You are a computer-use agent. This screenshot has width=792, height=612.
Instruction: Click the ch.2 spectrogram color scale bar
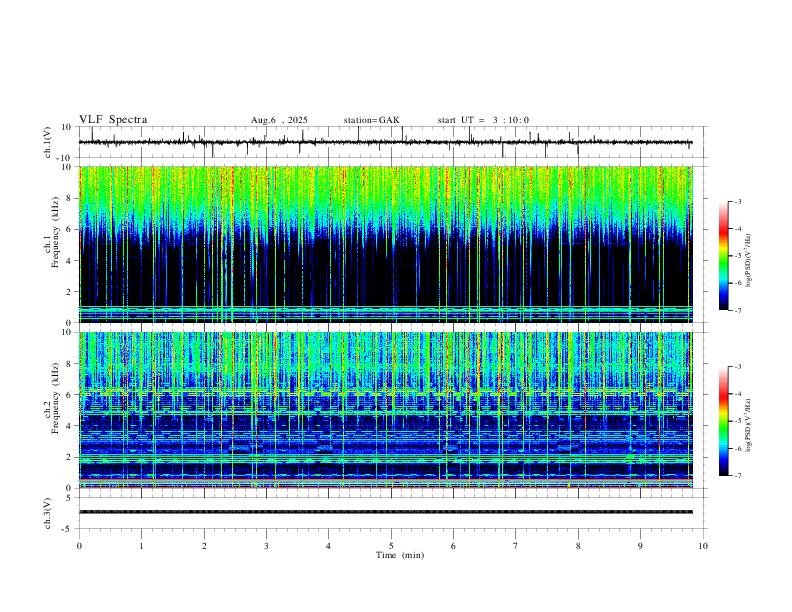tap(724, 421)
